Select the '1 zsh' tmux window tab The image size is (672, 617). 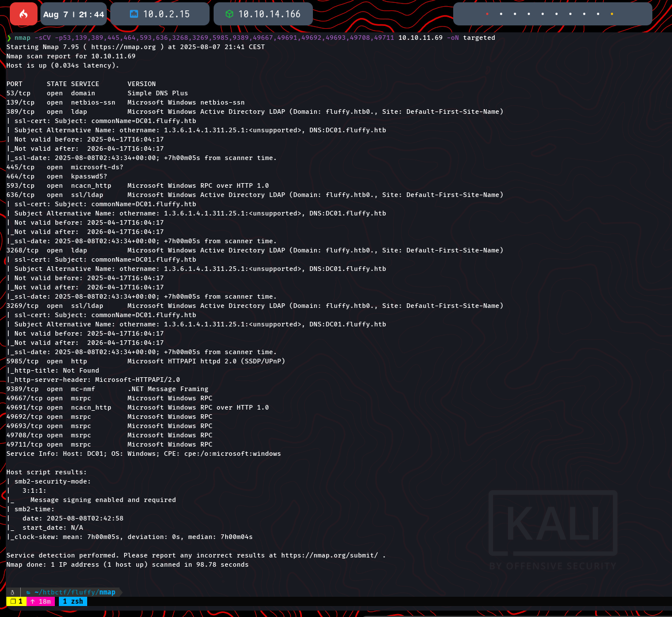[73, 601]
